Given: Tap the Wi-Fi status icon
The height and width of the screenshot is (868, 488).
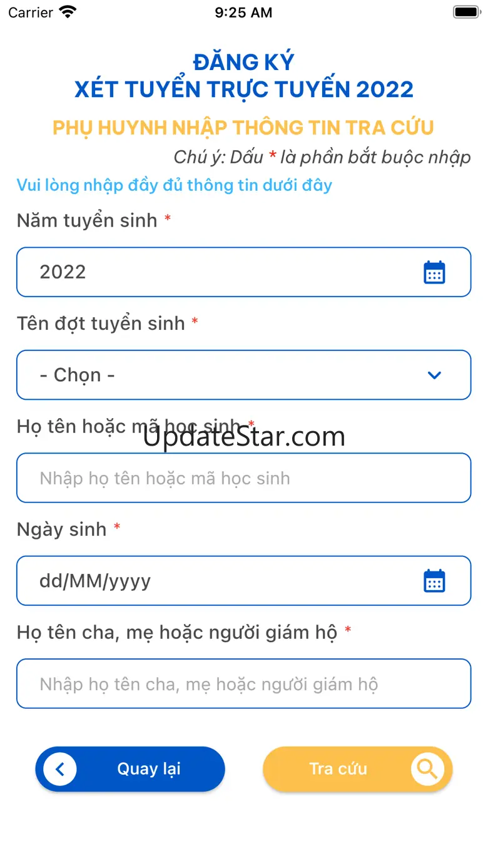Looking at the screenshot, I should pos(68,11).
